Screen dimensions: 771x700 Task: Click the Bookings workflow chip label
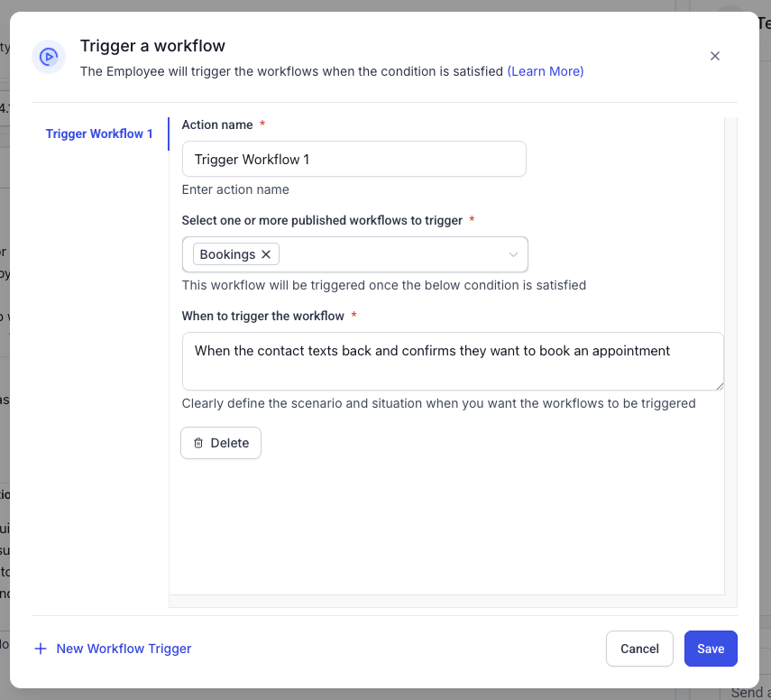(227, 254)
